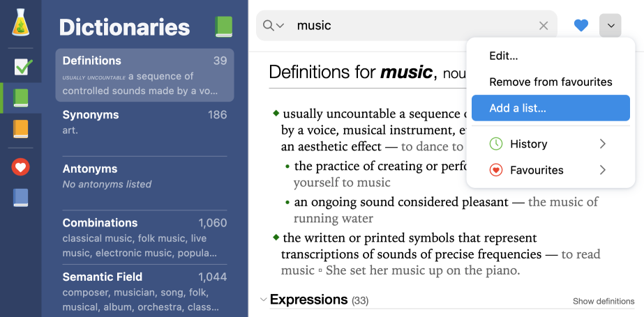Click Add a list... menu entry
The width and height of the screenshot is (644, 317).
518,108
